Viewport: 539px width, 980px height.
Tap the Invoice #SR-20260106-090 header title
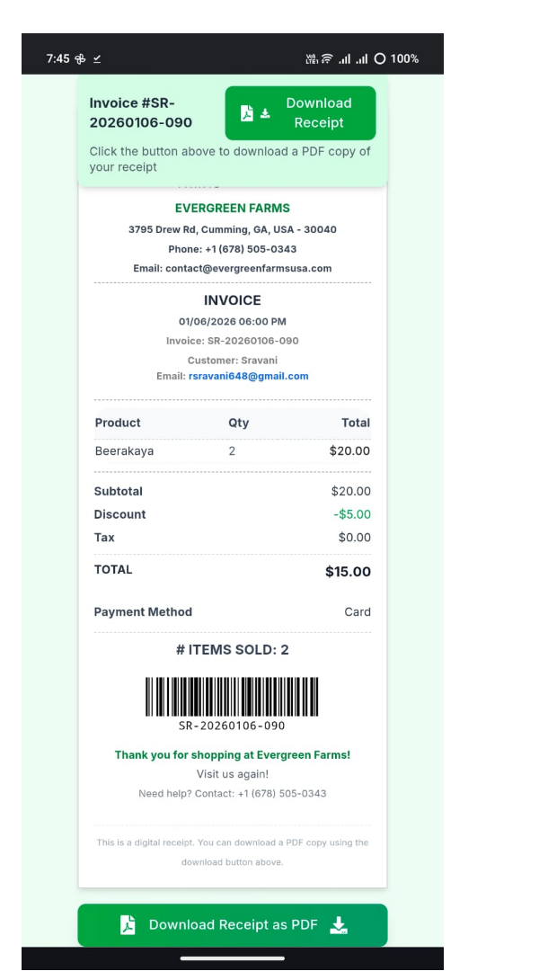pos(141,112)
